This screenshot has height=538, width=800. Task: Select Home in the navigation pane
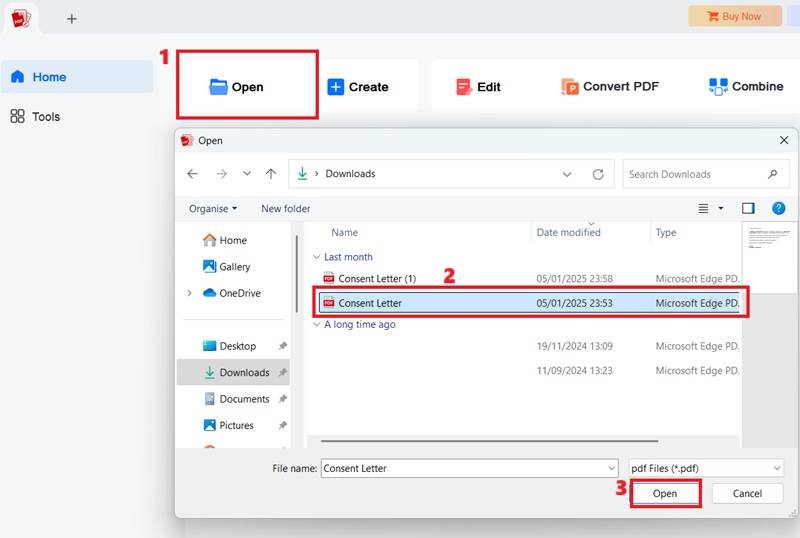tap(224, 240)
